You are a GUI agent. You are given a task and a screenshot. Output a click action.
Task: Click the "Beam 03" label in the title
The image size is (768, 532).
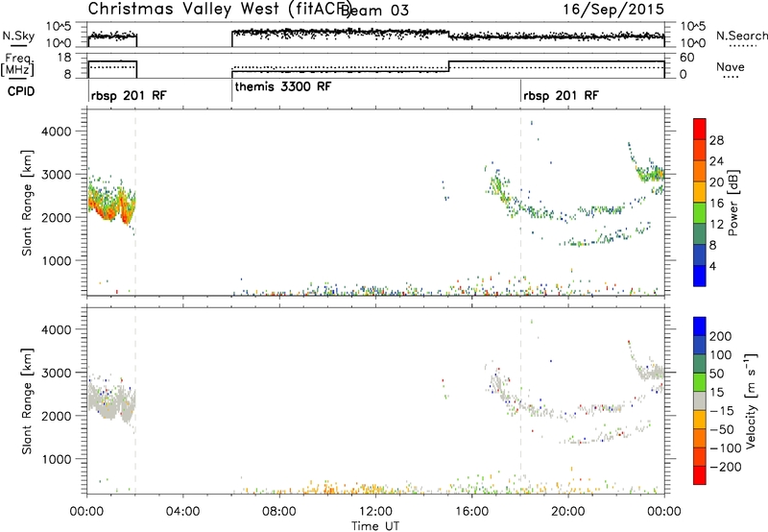point(375,11)
